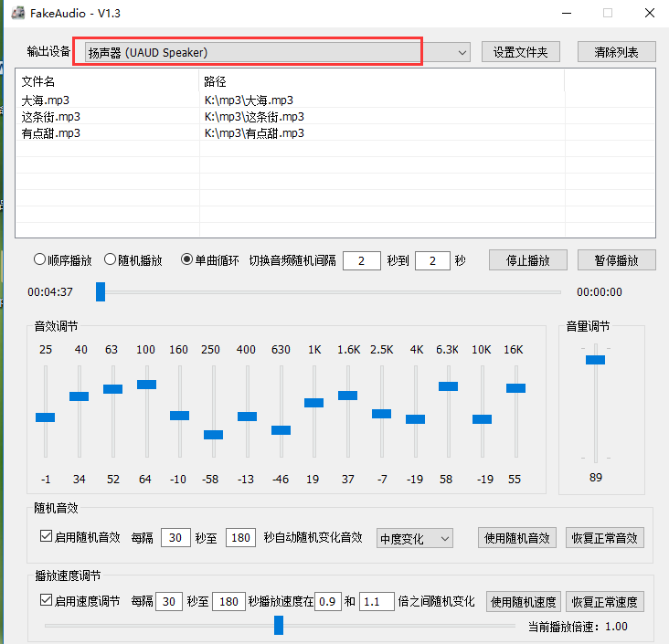The height and width of the screenshot is (644, 669).
Task: Click the 使用随机音效 button
Action: tap(517, 538)
